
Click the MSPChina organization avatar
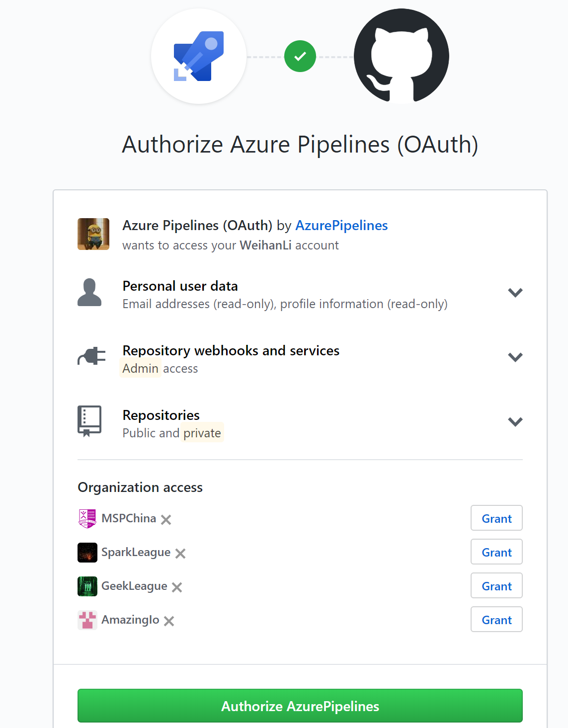click(87, 518)
